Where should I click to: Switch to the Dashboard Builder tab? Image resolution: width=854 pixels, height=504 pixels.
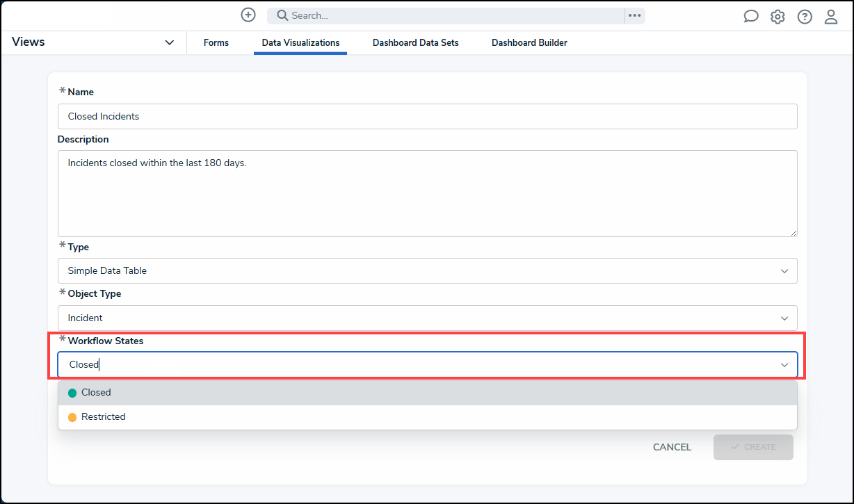[x=529, y=42]
